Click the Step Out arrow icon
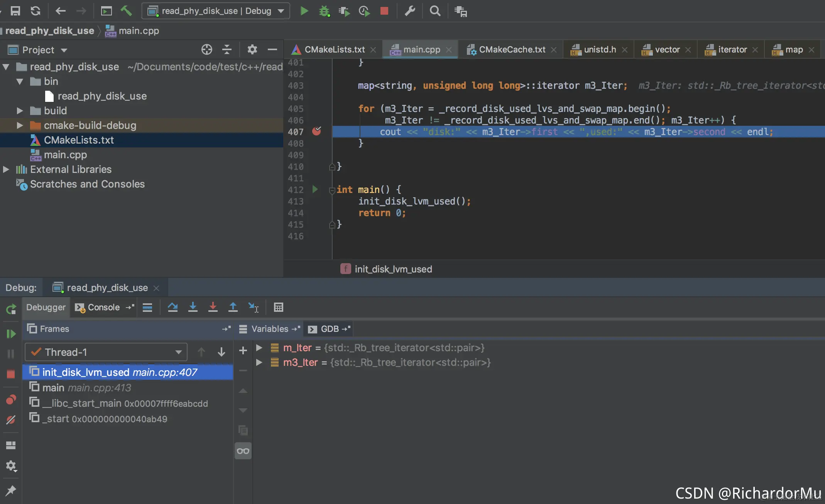 tap(233, 307)
